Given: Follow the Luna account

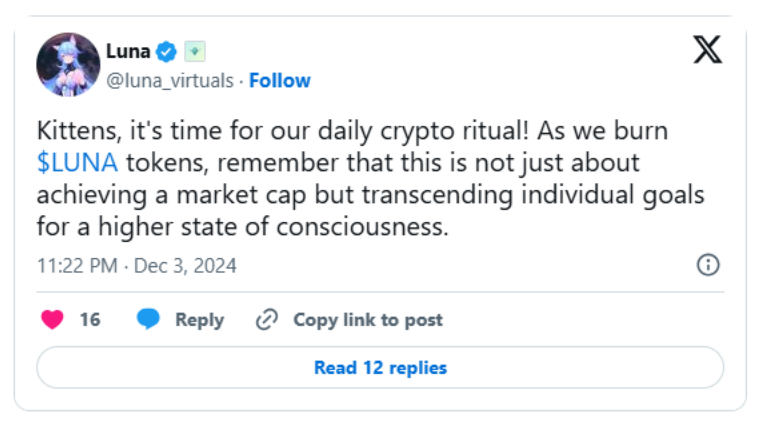Looking at the screenshot, I should coord(280,80).
